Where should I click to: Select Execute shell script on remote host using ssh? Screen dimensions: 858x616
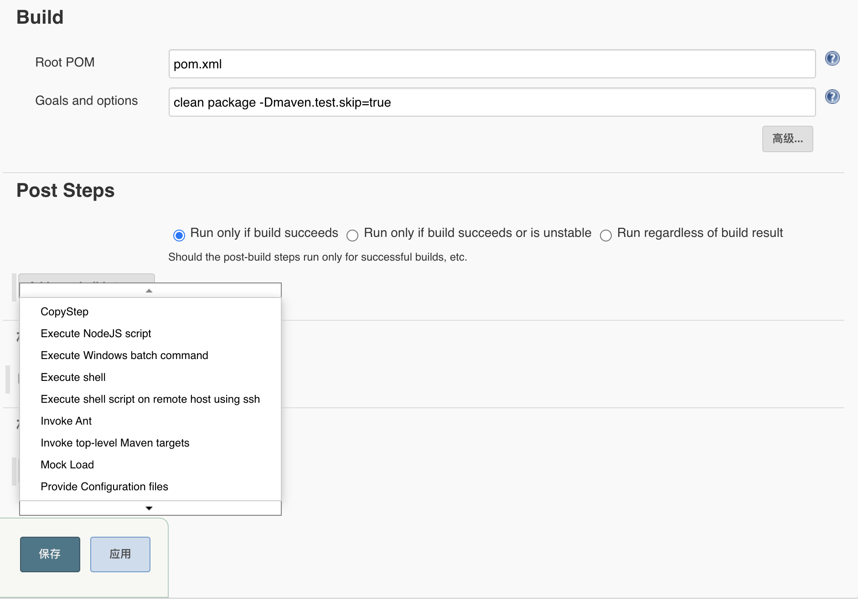tap(150, 399)
